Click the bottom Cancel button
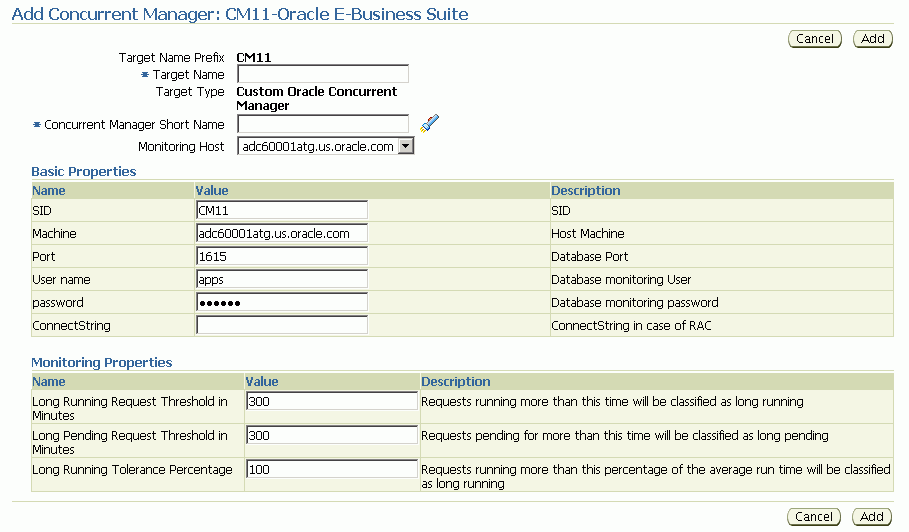 click(x=813, y=517)
